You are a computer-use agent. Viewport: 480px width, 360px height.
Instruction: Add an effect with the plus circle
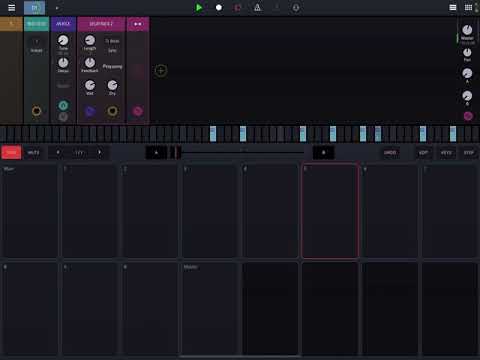click(x=161, y=71)
